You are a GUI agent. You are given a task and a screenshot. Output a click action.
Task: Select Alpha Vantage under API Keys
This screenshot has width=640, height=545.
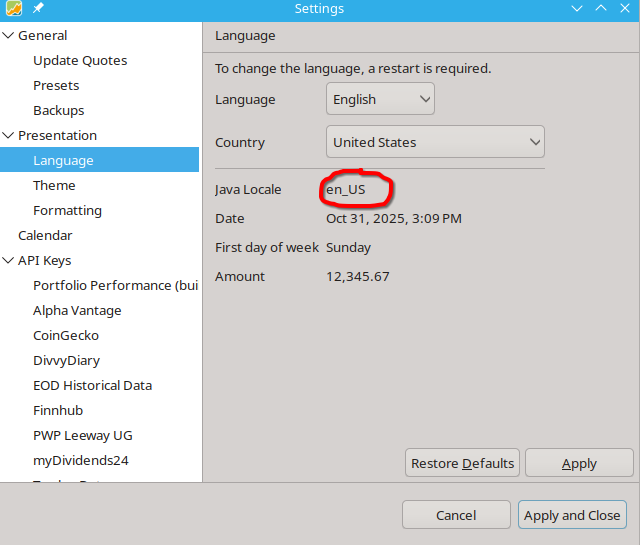(77, 311)
